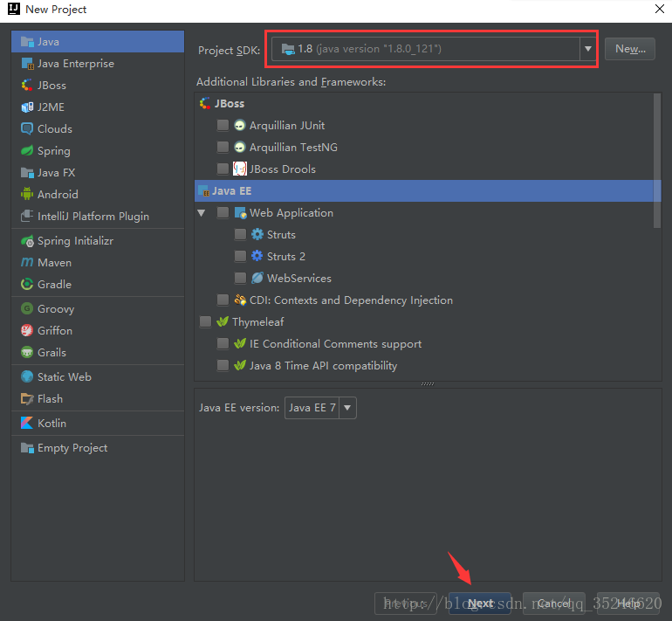Check IE Conditional Comments support
672x621 pixels.
point(223,343)
